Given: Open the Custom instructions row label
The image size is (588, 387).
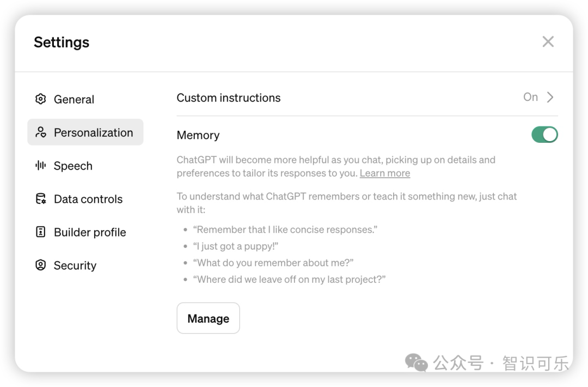Looking at the screenshot, I should [229, 98].
